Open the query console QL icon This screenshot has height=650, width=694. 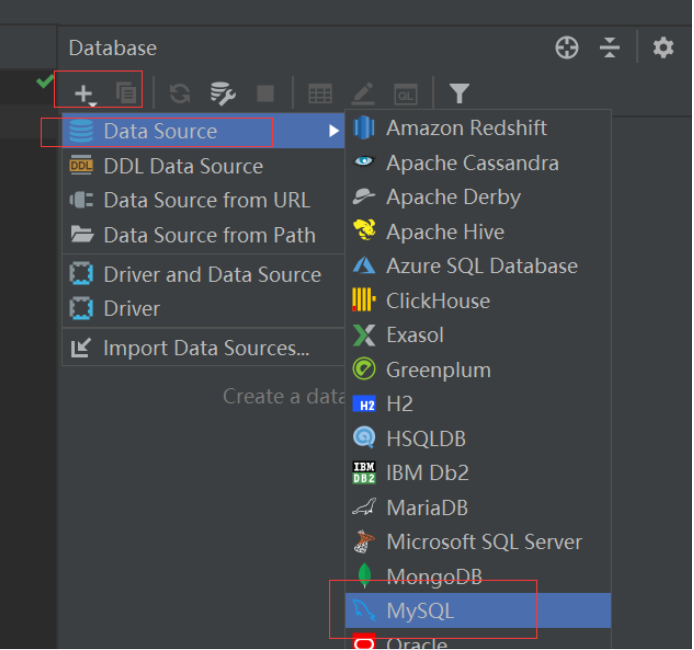pyautogui.click(x=405, y=94)
